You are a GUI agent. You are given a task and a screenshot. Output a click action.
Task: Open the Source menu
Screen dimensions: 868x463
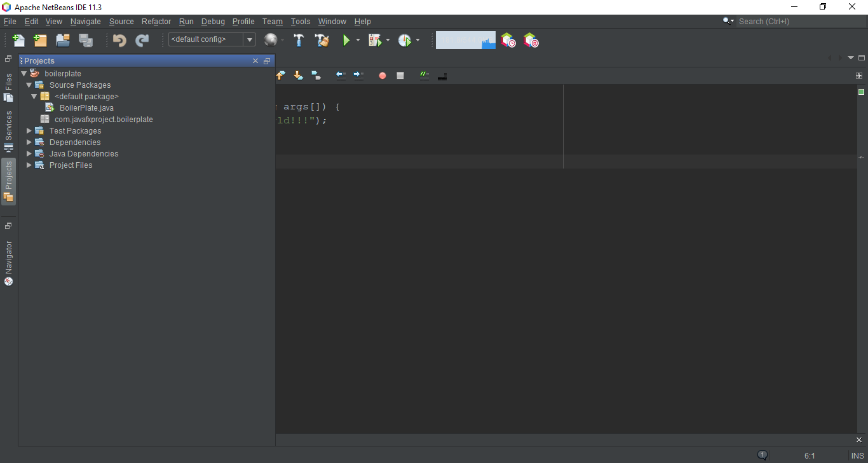tap(121, 22)
